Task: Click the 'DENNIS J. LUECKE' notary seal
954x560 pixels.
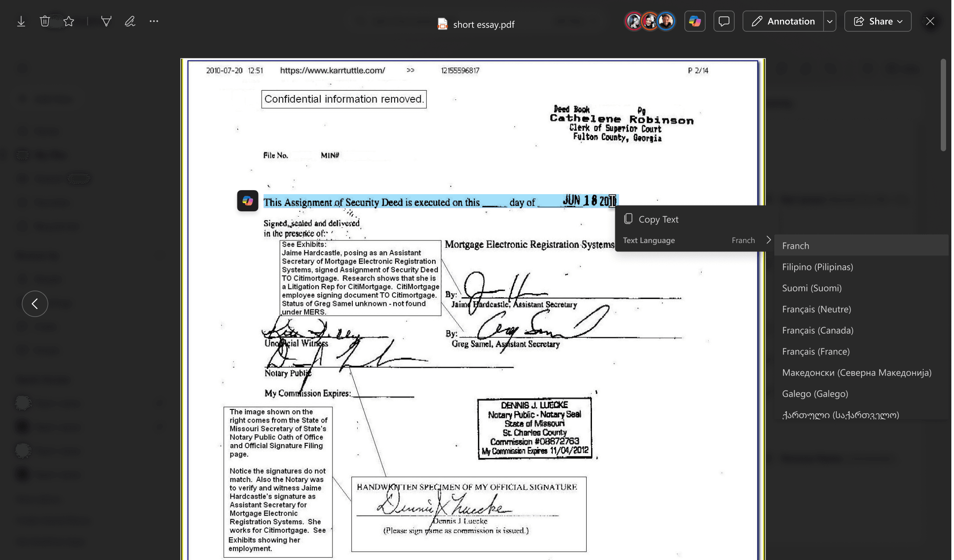Action: (x=535, y=428)
